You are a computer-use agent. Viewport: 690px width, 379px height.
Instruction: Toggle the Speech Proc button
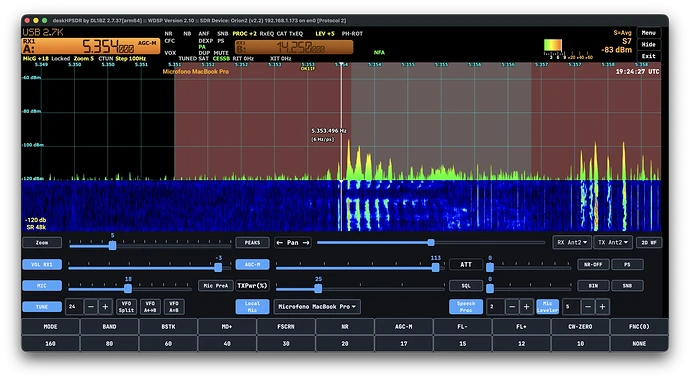tap(466, 307)
